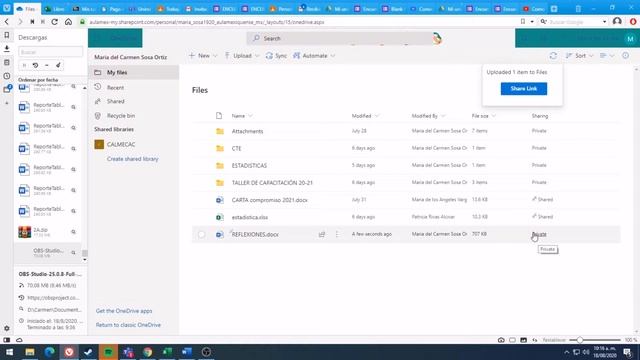Open the details pane info icon
This screenshot has width=640, height=360.
[x=625, y=56]
